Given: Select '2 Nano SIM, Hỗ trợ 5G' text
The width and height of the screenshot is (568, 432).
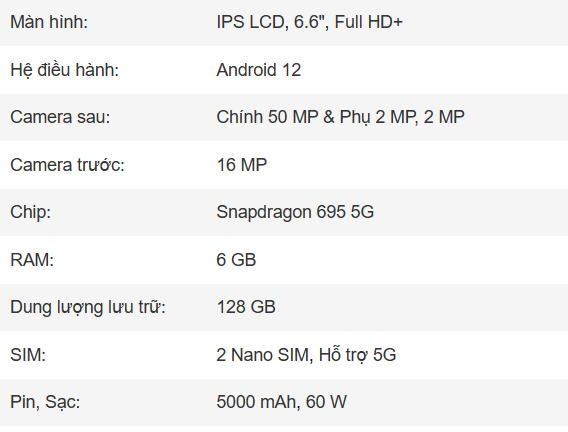Looking at the screenshot, I should coord(306,355).
